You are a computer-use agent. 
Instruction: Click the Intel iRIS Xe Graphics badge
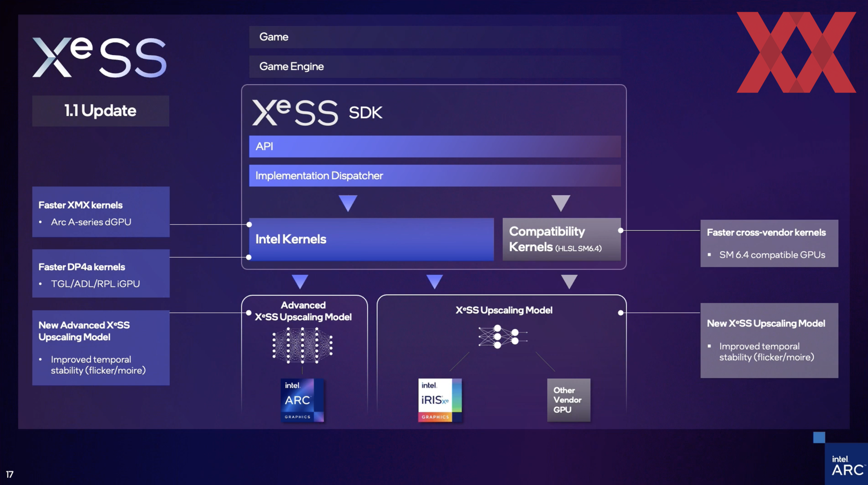[x=440, y=400]
